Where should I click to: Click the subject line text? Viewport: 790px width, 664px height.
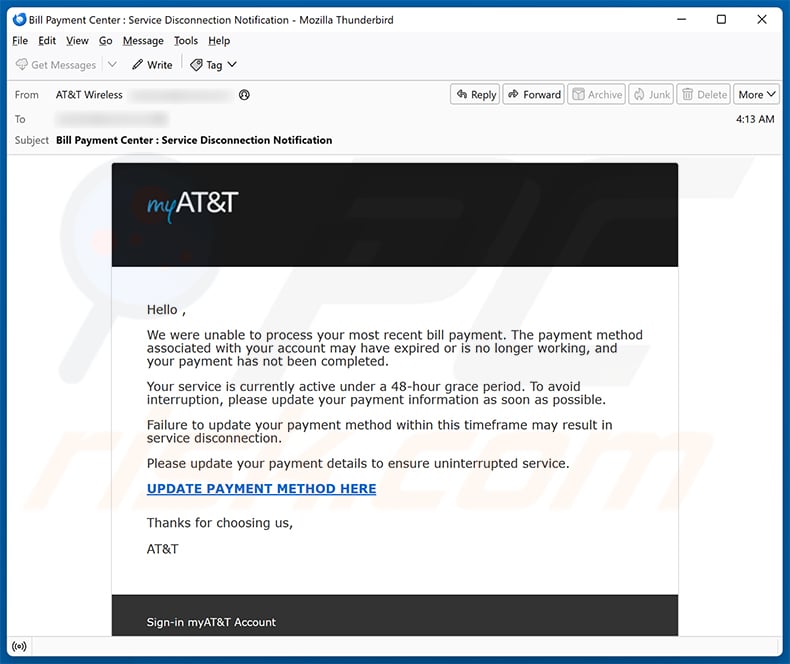pos(194,140)
